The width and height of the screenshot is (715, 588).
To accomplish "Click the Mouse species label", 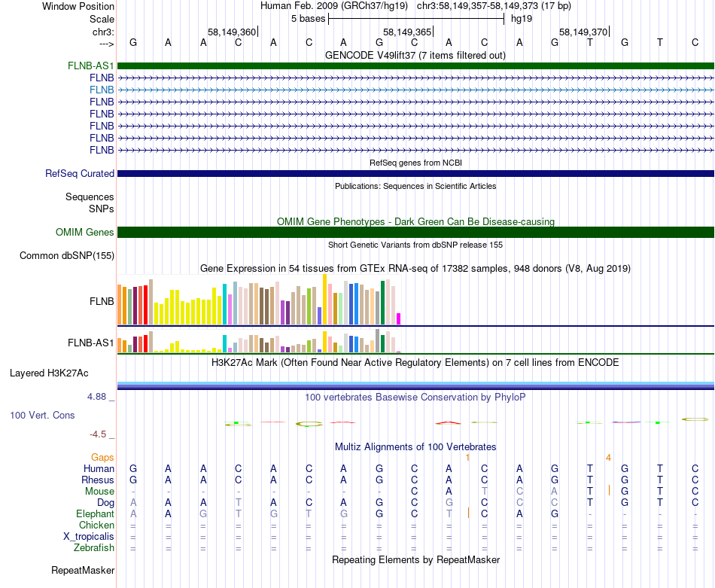I will coord(99,492).
